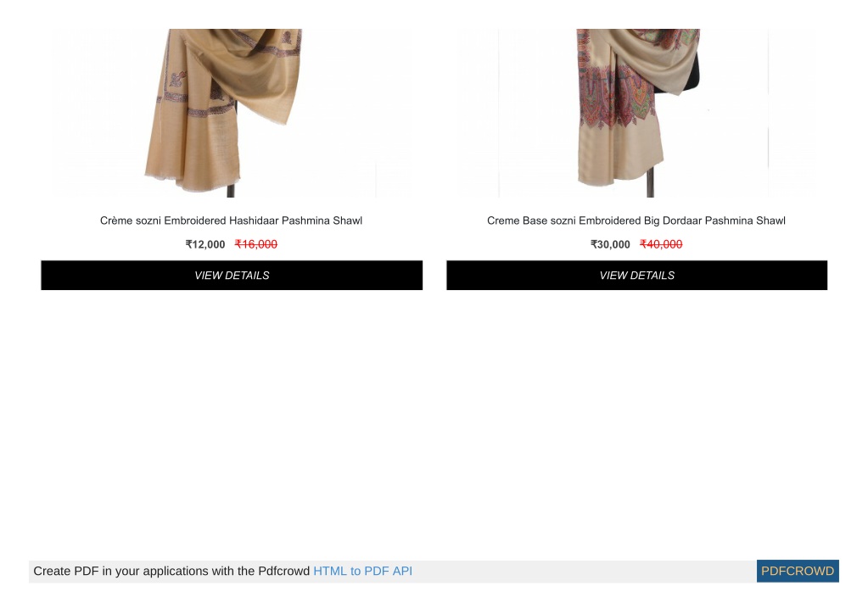
Task: Click the fringed bottom edge of the Hashidaar shawl
Action: (192, 181)
